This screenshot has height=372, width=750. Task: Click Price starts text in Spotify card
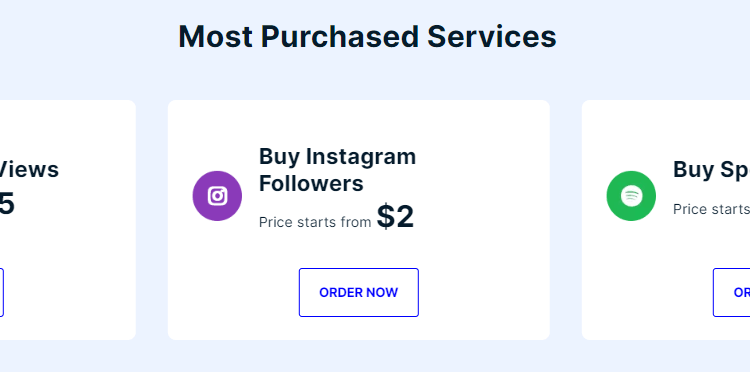point(711,209)
